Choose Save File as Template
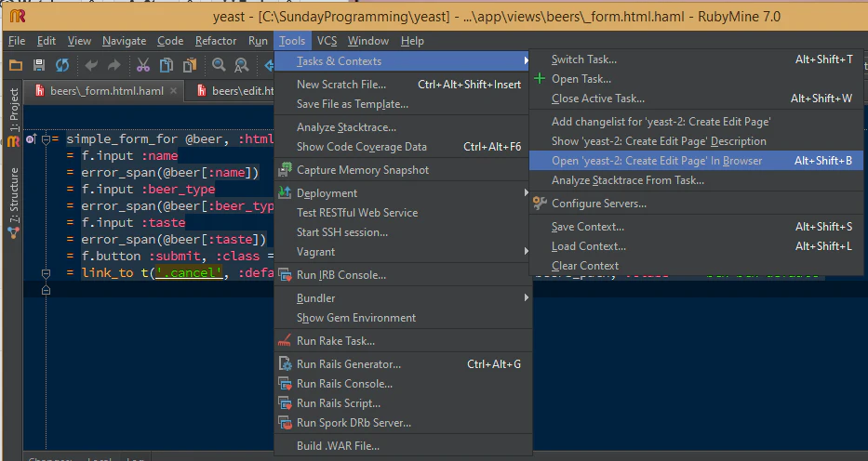This screenshot has height=461, width=868. point(403,104)
